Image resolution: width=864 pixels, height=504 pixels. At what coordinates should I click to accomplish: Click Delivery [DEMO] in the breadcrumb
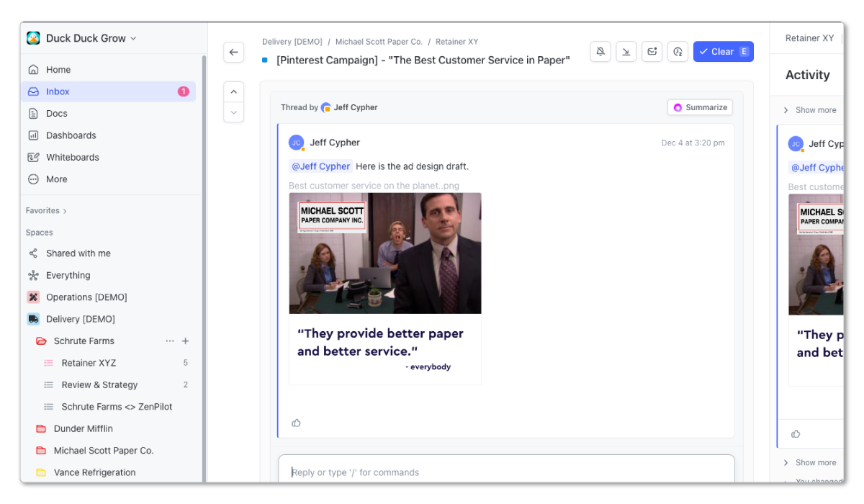(x=292, y=42)
